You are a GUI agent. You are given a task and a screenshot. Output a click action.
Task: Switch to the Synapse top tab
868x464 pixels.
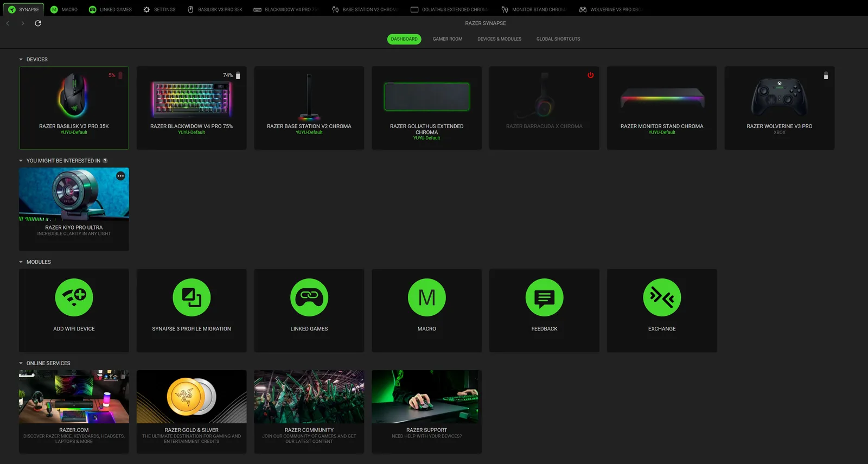click(23, 9)
